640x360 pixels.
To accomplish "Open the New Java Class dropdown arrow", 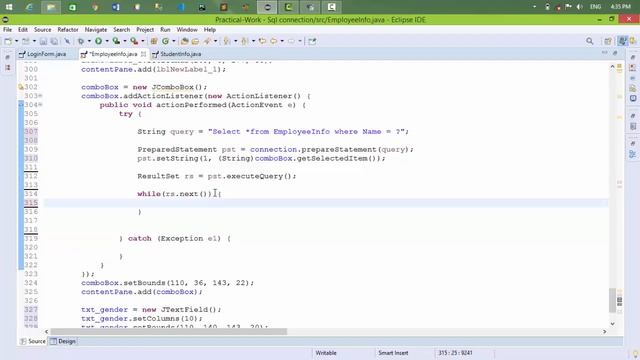I will pos(173,41).
